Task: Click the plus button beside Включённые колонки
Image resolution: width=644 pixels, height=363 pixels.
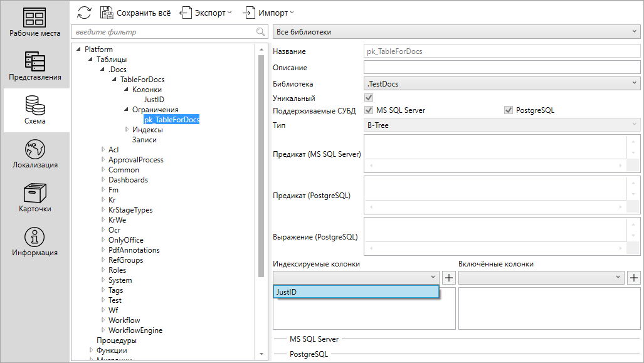Action: 634,277
